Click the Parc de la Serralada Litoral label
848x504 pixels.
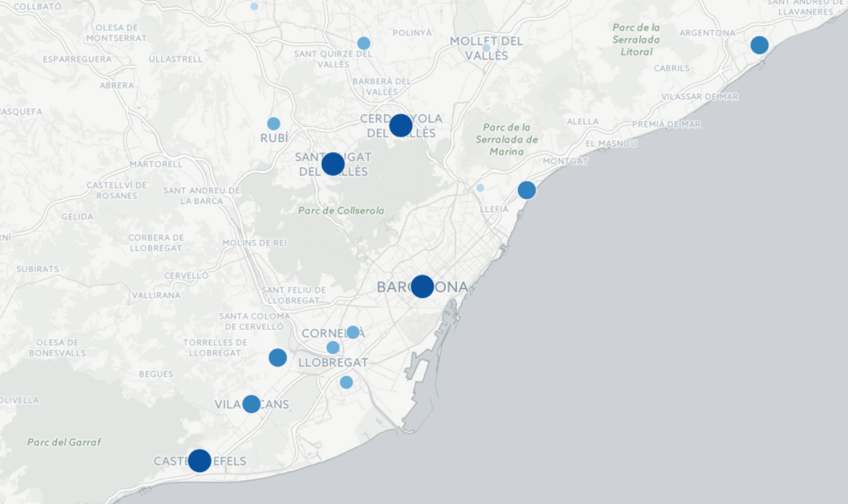point(635,39)
